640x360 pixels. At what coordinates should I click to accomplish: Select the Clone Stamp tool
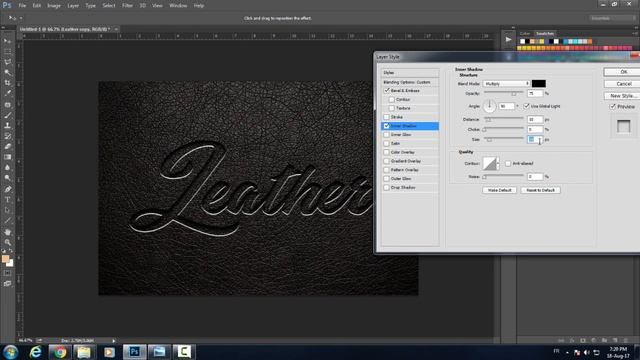pyautogui.click(x=7, y=126)
